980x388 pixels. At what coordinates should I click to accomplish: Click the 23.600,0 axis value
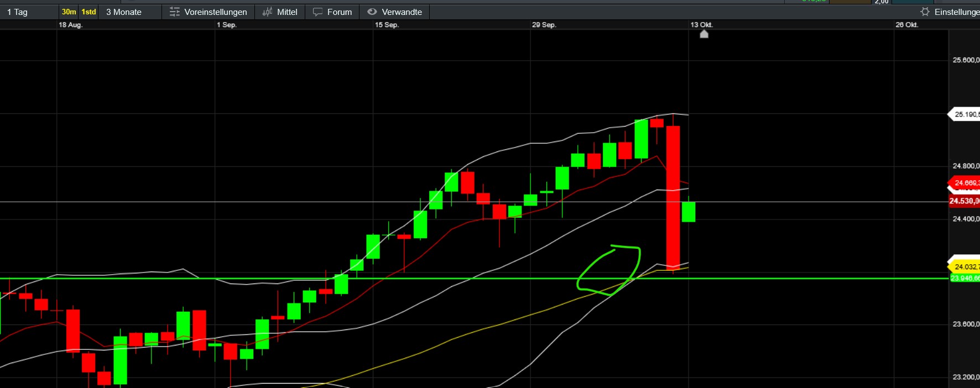pyautogui.click(x=966, y=324)
